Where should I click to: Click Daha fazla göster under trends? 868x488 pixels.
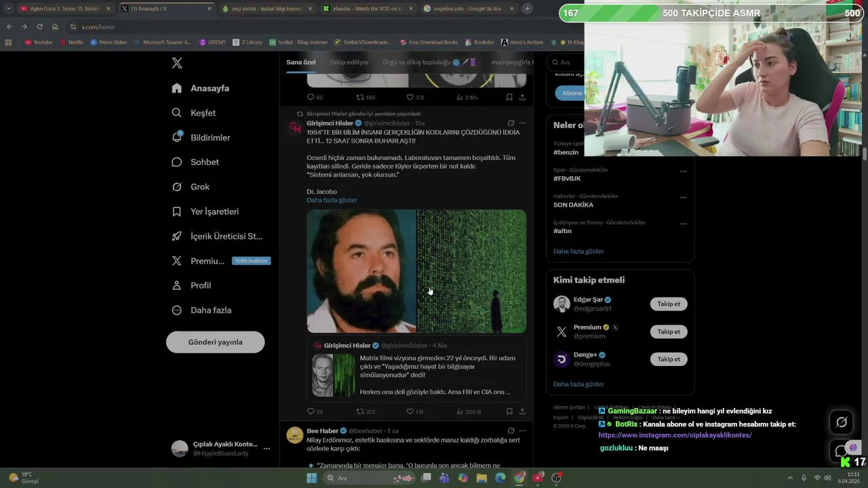[578, 251]
